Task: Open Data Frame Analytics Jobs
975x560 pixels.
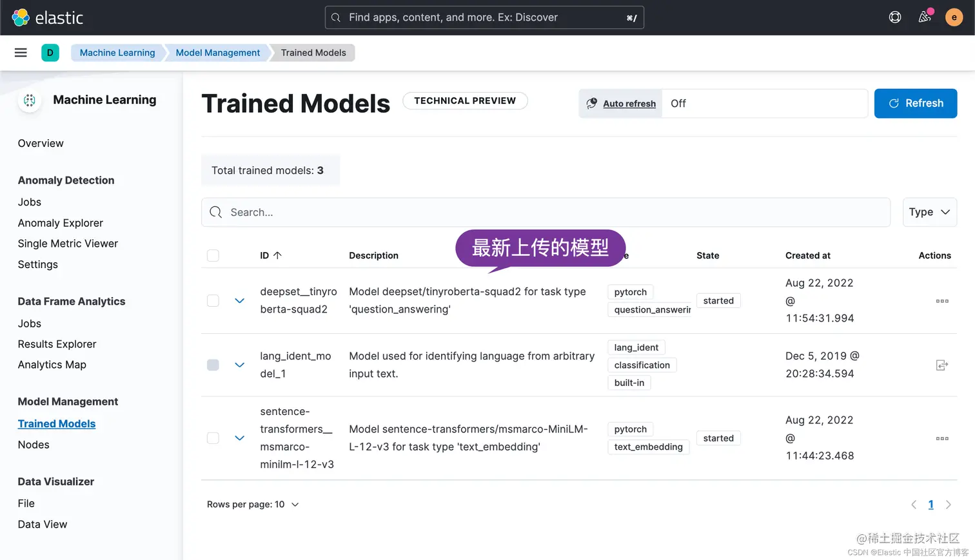Action: tap(30, 323)
